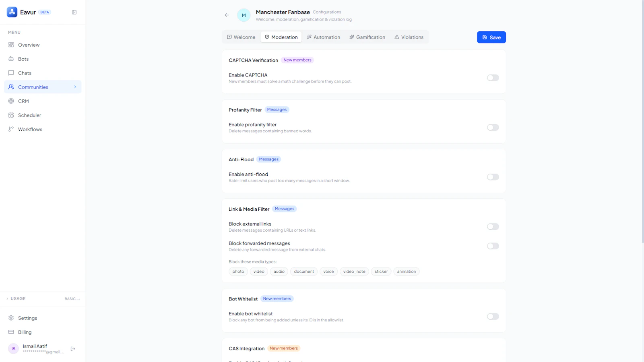Select the video media type chip
644x362 pixels.
[x=259, y=271]
